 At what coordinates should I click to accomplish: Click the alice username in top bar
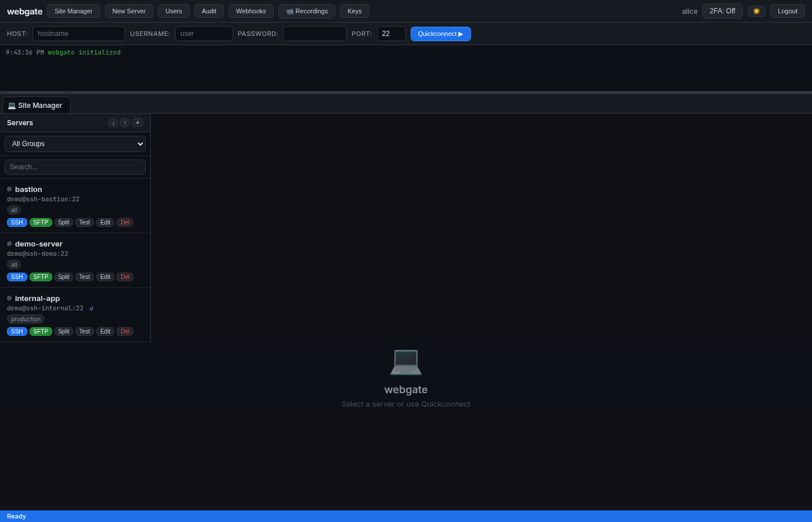point(690,12)
